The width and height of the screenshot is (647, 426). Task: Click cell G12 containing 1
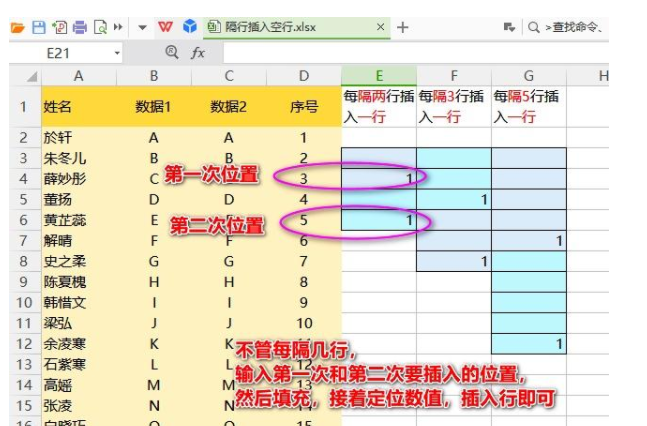coord(529,344)
